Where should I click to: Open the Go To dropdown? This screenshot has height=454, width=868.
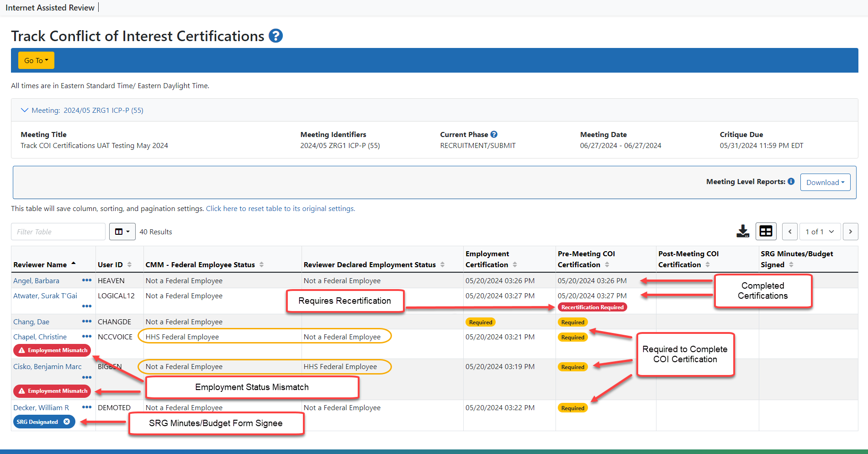pos(36,60)
